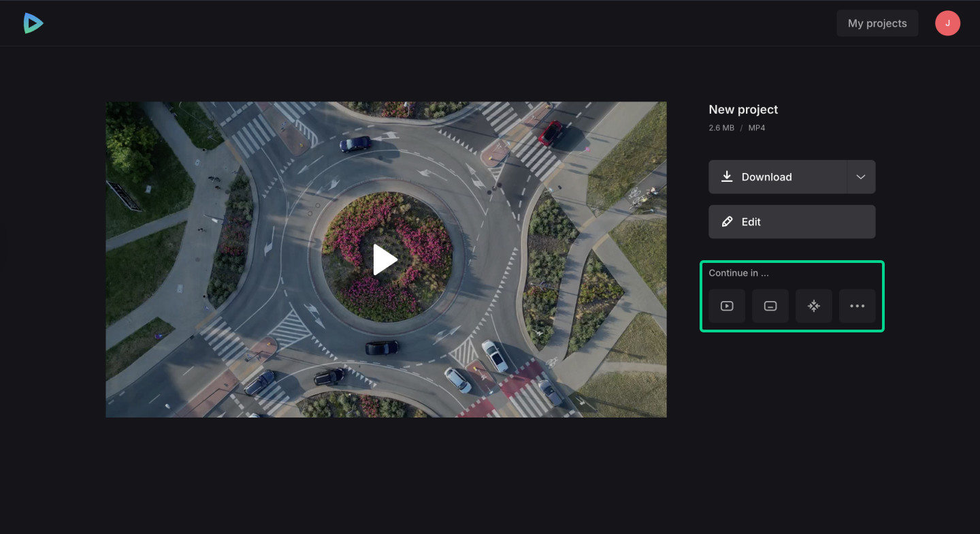Screen dimensions: 980x534
Task: Click the MP4 format label
Action: 756,128
